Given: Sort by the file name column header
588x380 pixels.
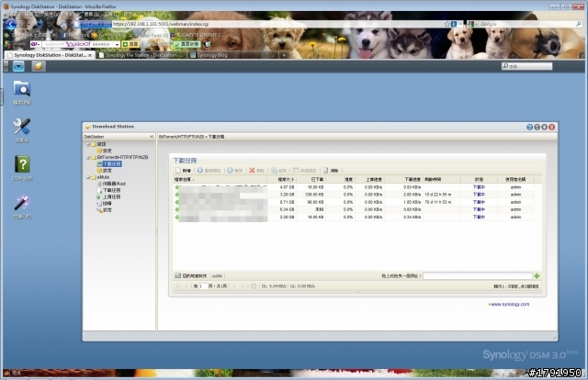Looking at the screenshot, I should click(220, 180).
